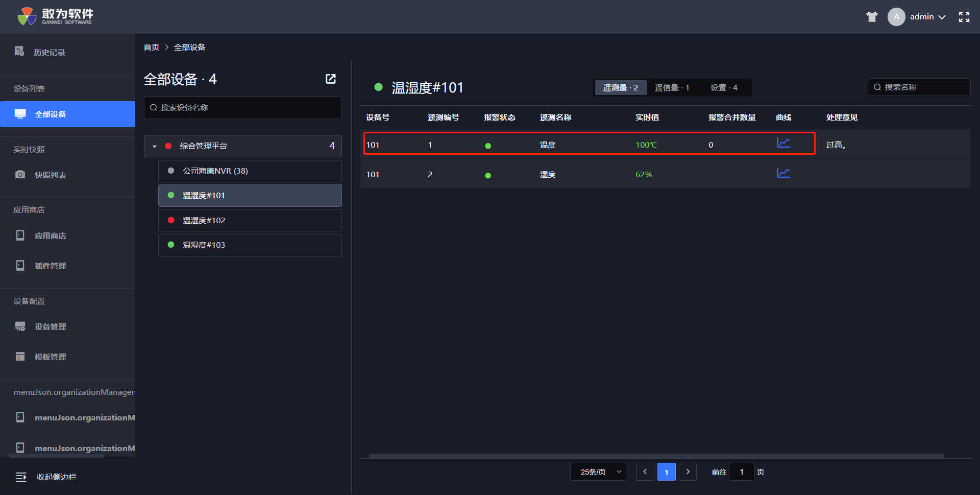
Task: Switch to the 遥测量 · 2 tab
Action: [621, 88]
